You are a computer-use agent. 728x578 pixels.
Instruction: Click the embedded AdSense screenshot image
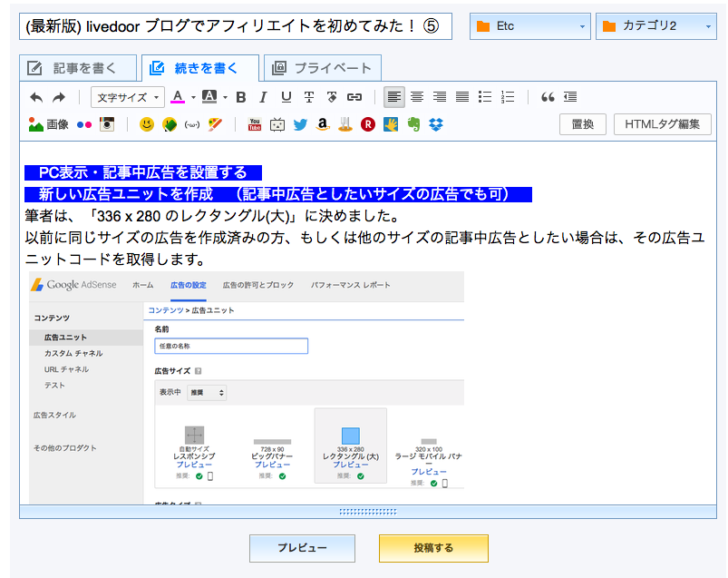pyautogui.click(x=247, y=387)
